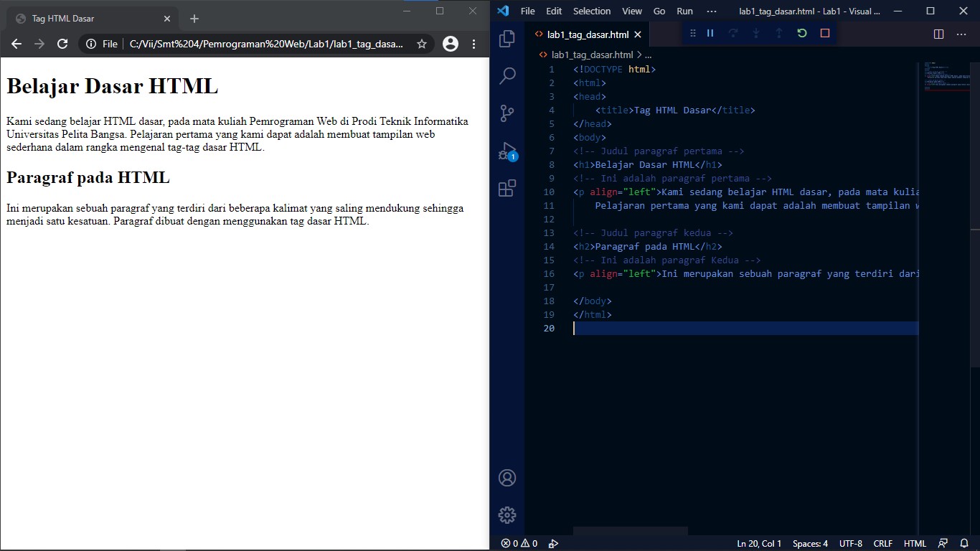Open the View menu in VS Code
980x551 pixels.
(x=632, y=11)
